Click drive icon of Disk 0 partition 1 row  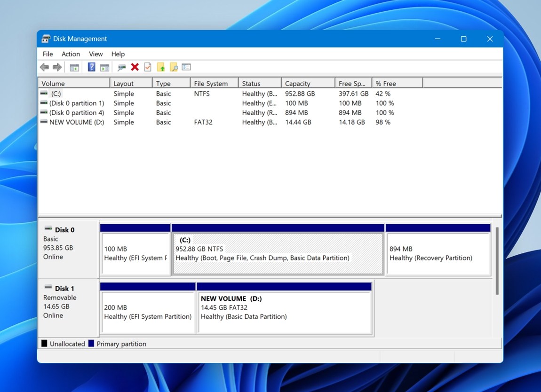click(x=44, y=103)
